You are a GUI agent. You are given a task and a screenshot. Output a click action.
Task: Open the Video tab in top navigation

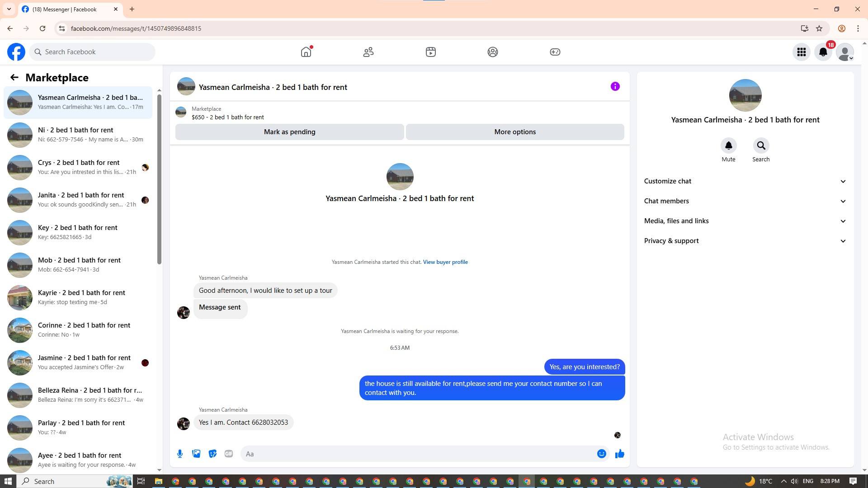tap(430, 52)
